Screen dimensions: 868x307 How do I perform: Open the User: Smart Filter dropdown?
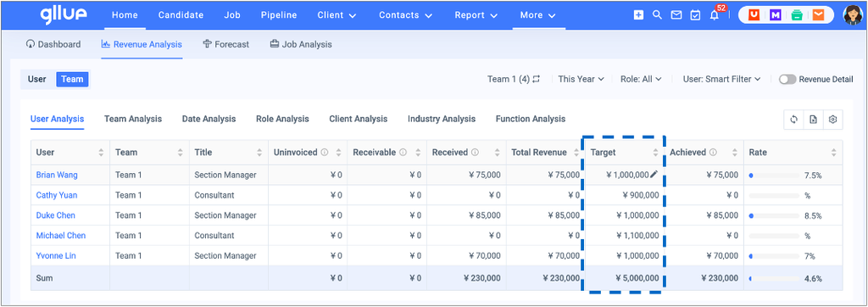pyautogui.click(x=722, y=79)
